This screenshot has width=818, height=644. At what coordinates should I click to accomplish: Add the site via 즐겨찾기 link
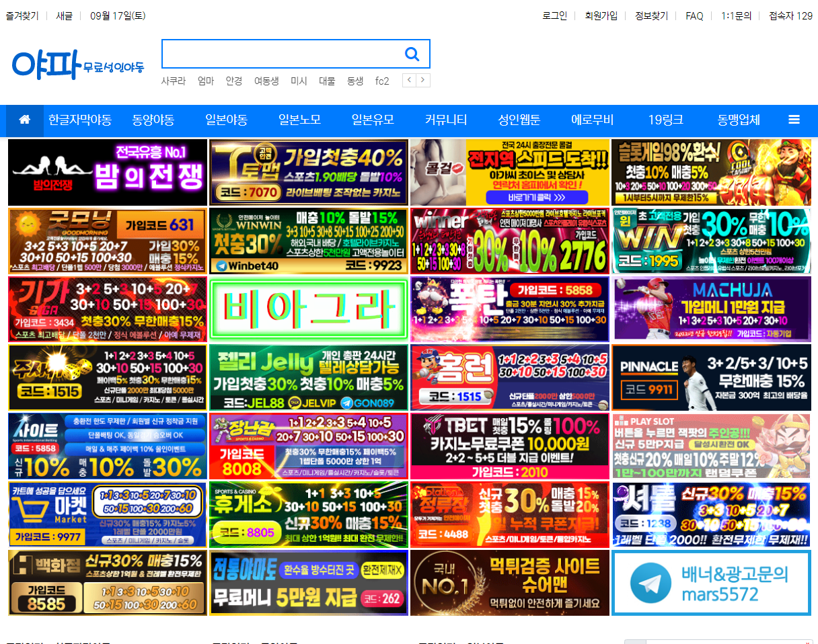pos(22,16)
